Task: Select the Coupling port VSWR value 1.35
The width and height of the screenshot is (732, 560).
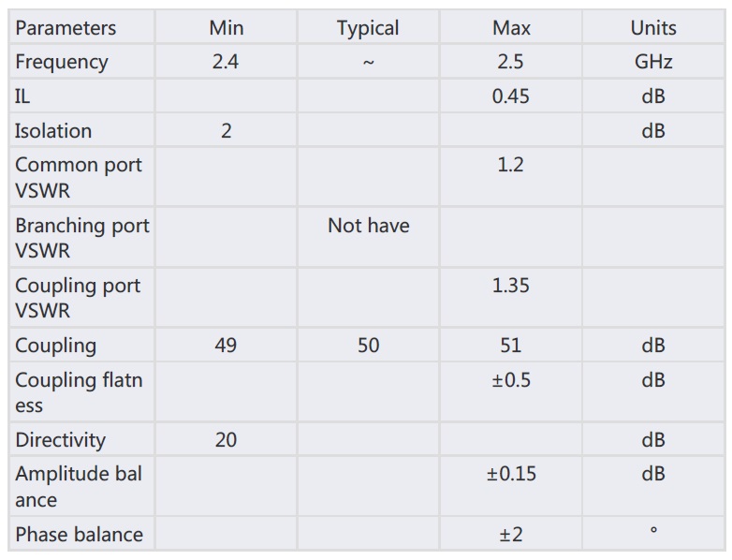Action: [511, 286]
